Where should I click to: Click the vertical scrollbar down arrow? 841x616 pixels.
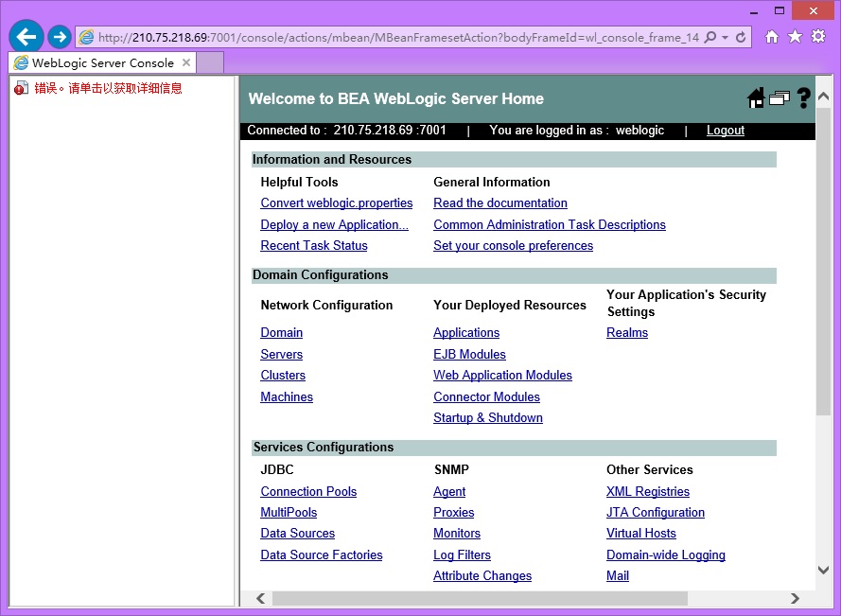(823, 570)
